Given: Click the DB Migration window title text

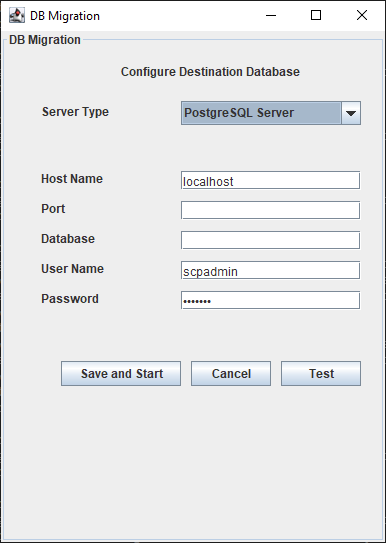Looking at the screenshot, I should pos(65,16).
